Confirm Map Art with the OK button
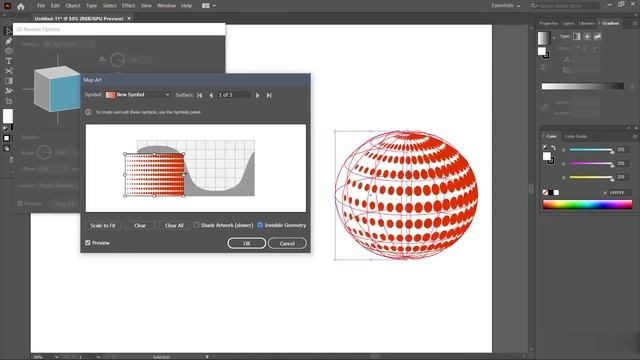Screen dimensions: 640x360 [x=247, y=243]
